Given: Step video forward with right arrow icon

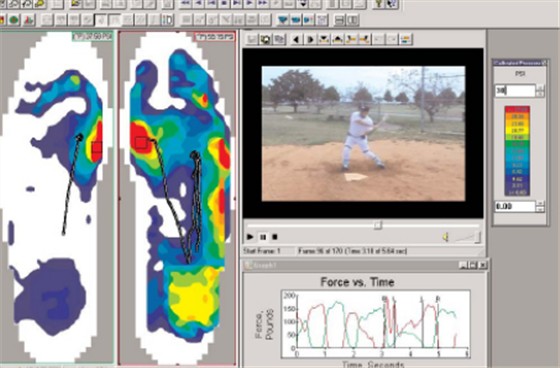Looking at the screenshot, I should click(310, 39).
